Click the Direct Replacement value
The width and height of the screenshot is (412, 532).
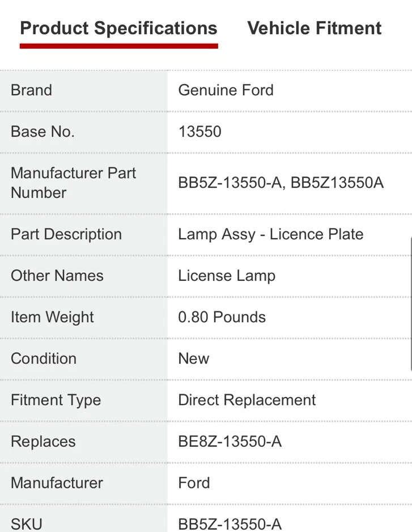(x=247, y=400)
